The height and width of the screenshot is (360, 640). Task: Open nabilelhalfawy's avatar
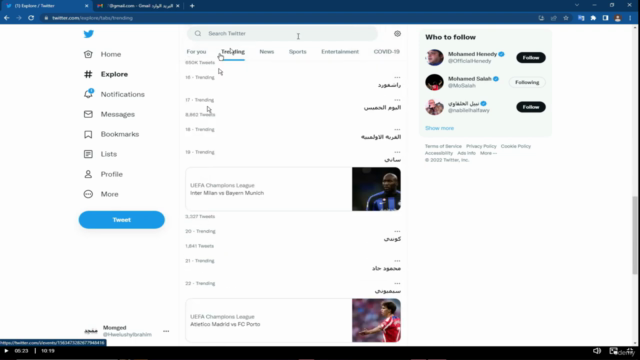tap(434, 107)
